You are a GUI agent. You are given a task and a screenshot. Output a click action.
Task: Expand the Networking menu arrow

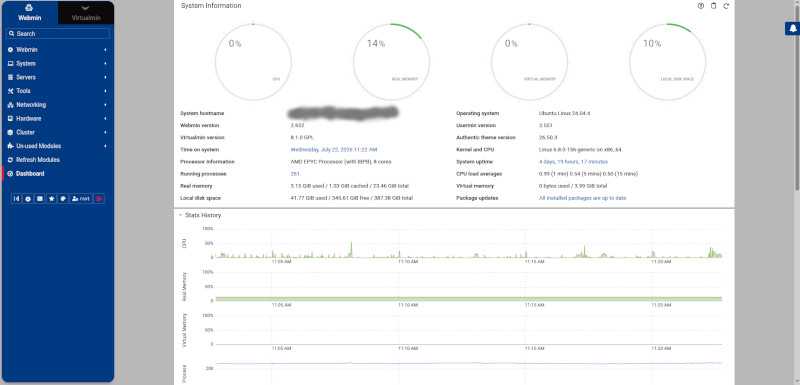105,105
